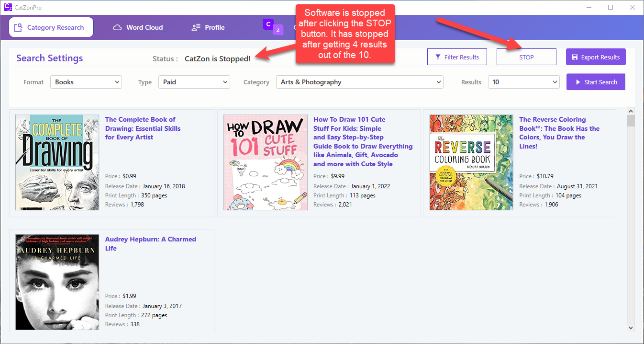Image resolution: width=644 pixels, height=344 pixels.
Task: Click the Audrey Hepburn book cover image
Action: pyautogui.click(x=54, y=282)
